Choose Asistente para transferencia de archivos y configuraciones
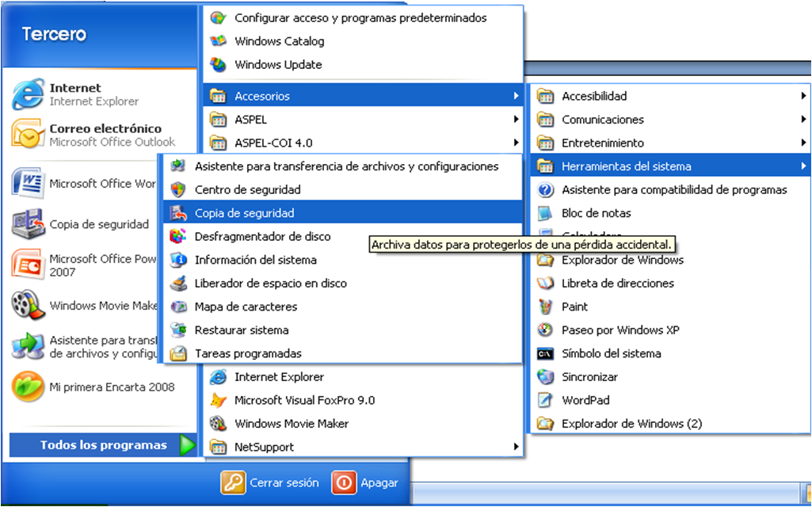The width and height of the screenshot is (812, 507). point(341,166)
